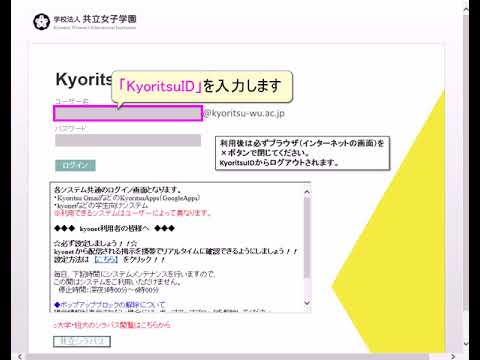Click the page horizontal scroll-right arrow
480x360 pixels.
453,356
